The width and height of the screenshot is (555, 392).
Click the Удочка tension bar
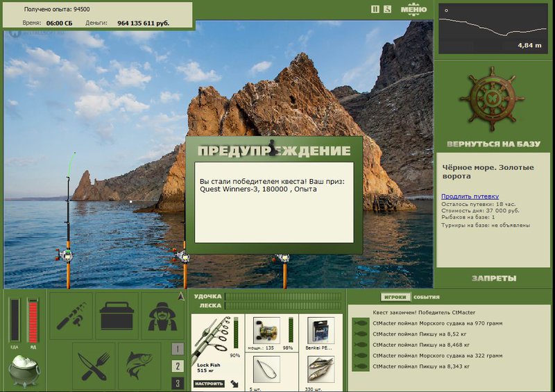pos(283,296)
